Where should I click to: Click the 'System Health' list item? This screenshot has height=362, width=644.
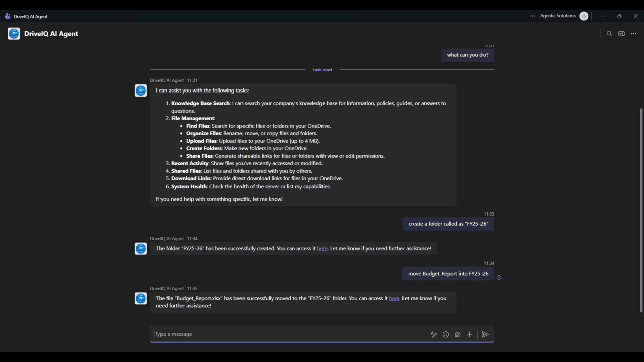(x=251, y=186)
